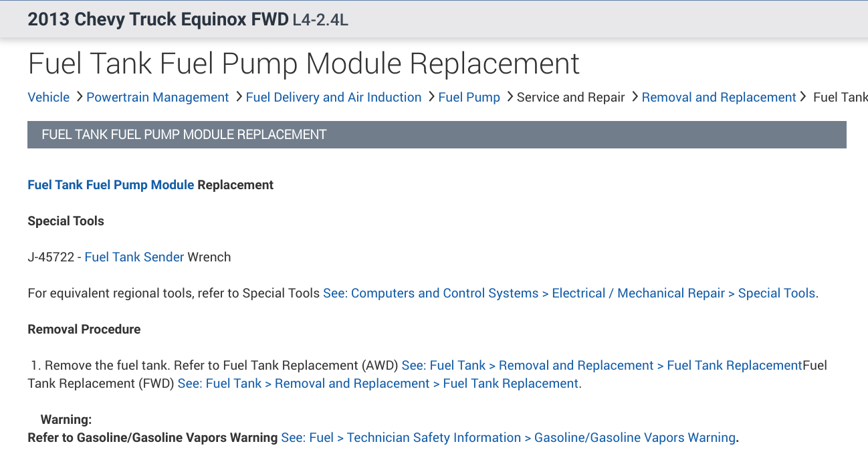The image size is (868, 476).
Task: Open the Fuel Tank Fuel Pump Module link
Action: (110, 185)
